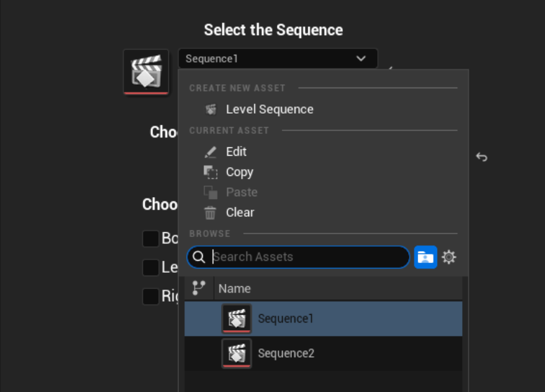Click the Edit pencil icon
Viewport: 545px width, 392px height.
point(210,152)
